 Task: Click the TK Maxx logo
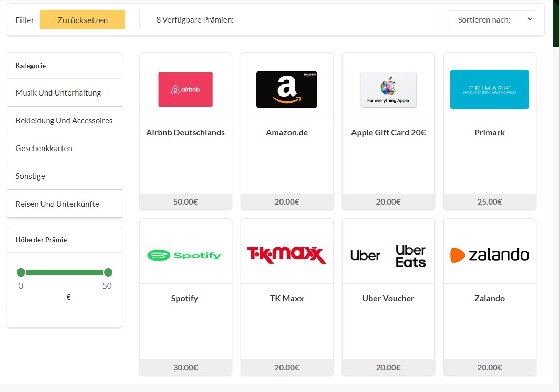click(x=287, y=255)
